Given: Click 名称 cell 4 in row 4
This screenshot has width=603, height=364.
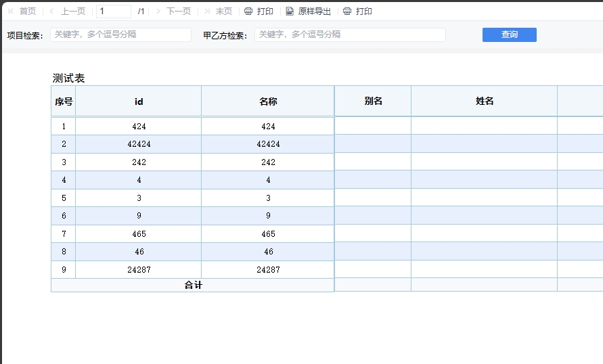Looking at the screenshot, I should tap(268, 180).
